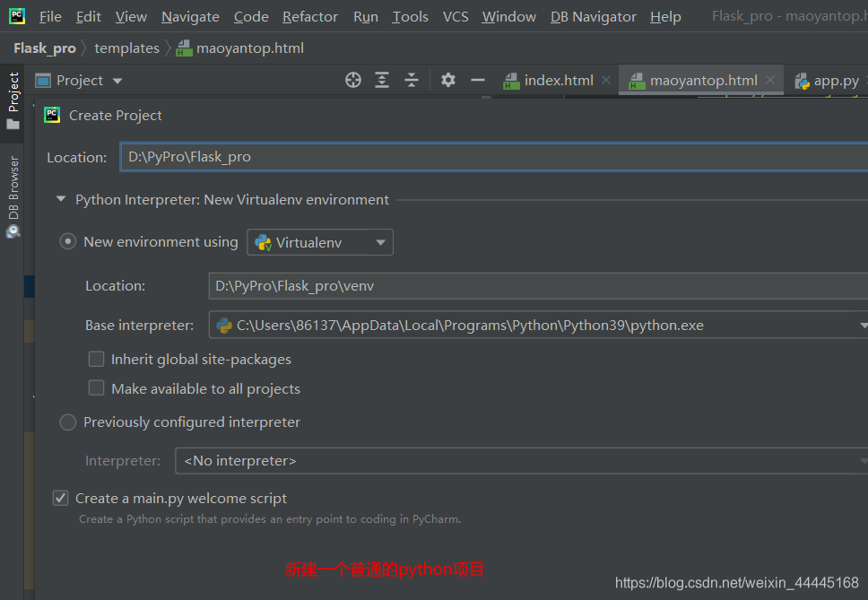
Task: Click the maoyantop.html file icon in breadcrumb
Action: pos(184,48)
